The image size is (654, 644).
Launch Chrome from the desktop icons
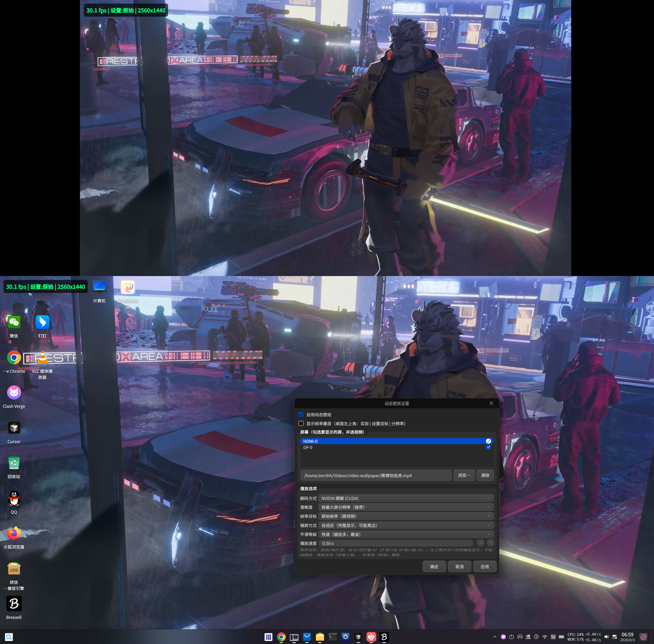(14, 357)
